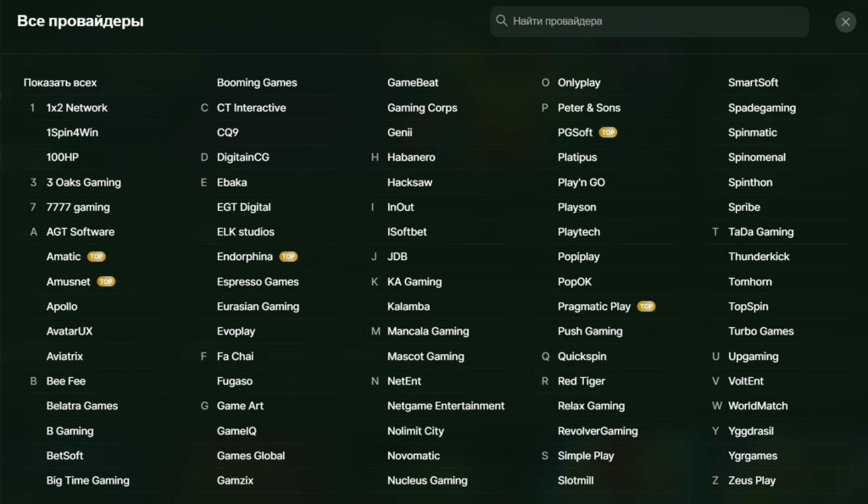Click the TOP badge next to PGSoft

tap(608, 133)
